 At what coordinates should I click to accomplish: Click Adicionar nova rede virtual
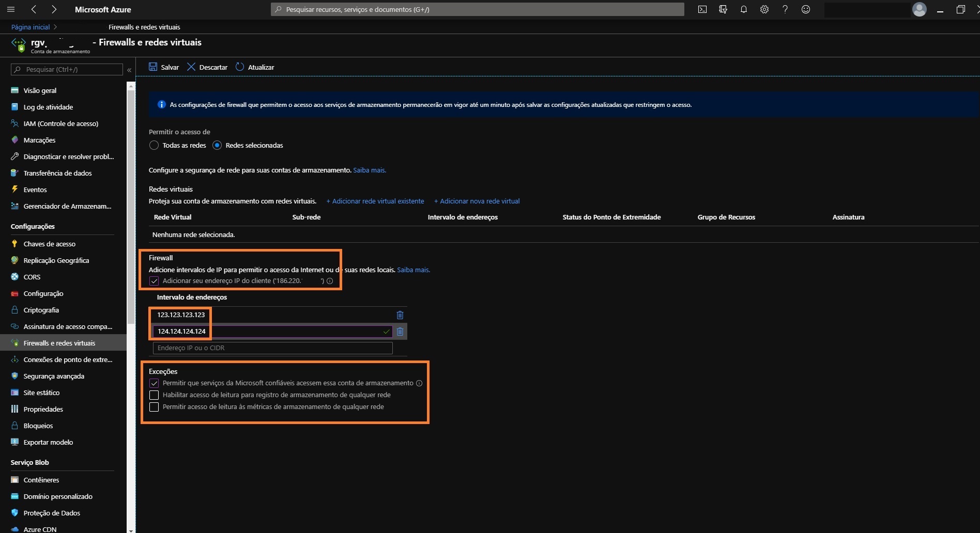point(477,201)
